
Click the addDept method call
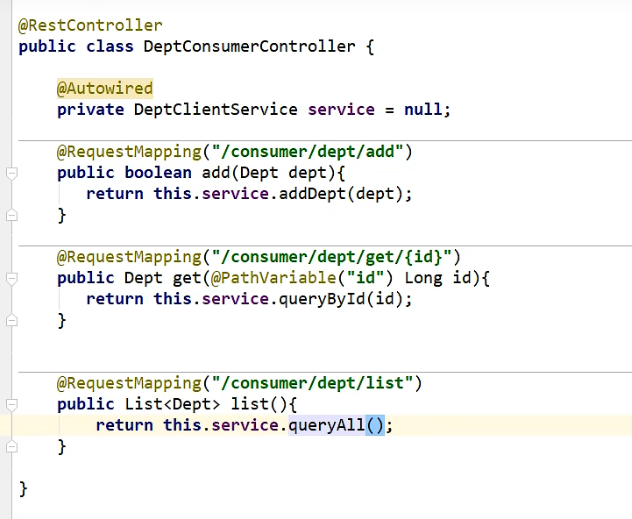tap(312, 194)
